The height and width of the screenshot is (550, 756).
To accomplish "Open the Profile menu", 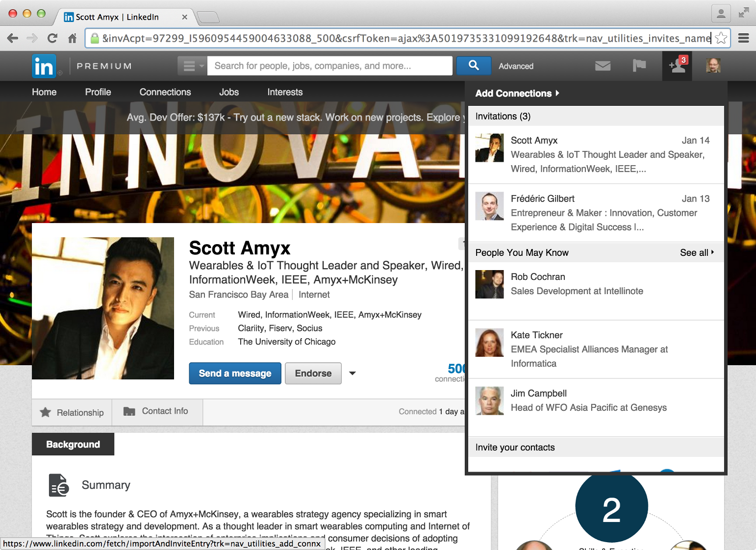I will tap(98, 92).
